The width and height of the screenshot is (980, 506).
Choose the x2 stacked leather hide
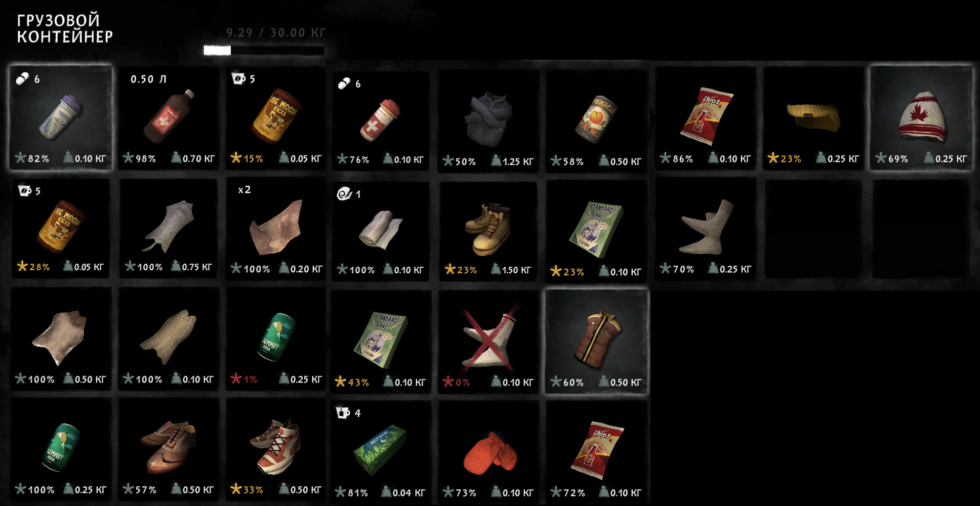click(276, 228)
